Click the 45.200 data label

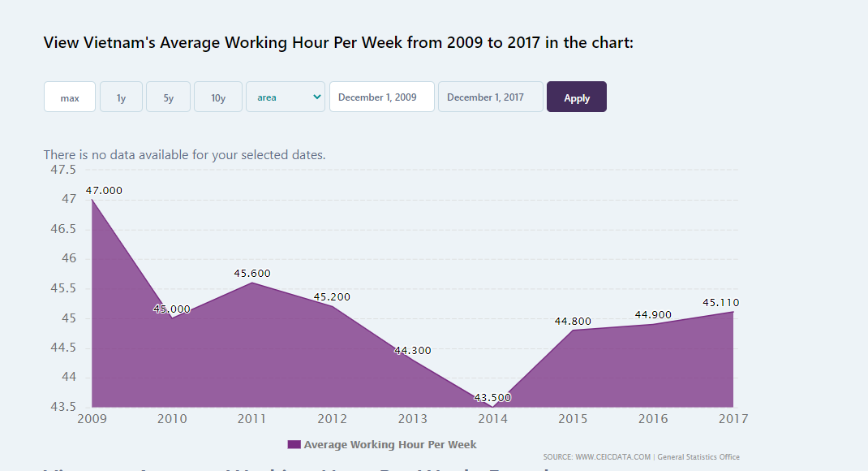(x=332, y=297)
